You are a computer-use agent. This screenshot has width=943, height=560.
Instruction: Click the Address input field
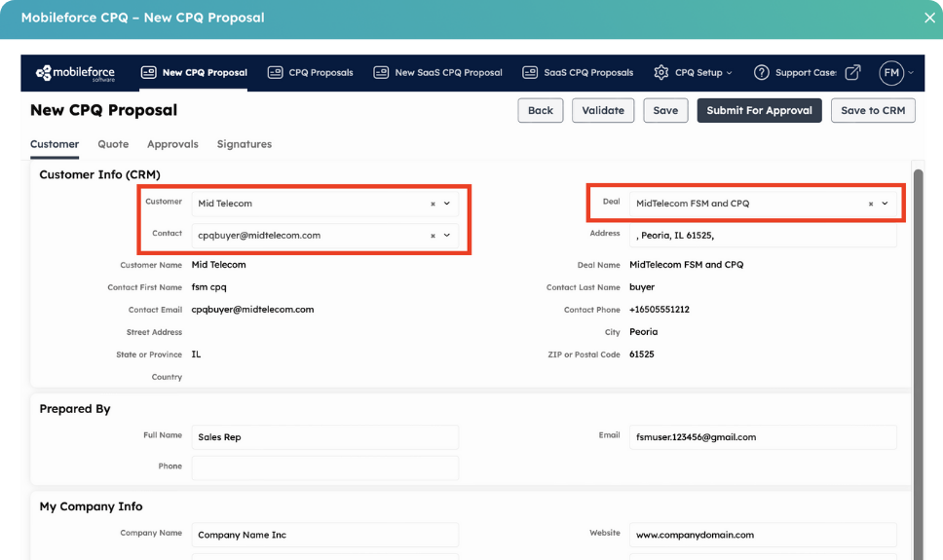(x=763, y=235)
